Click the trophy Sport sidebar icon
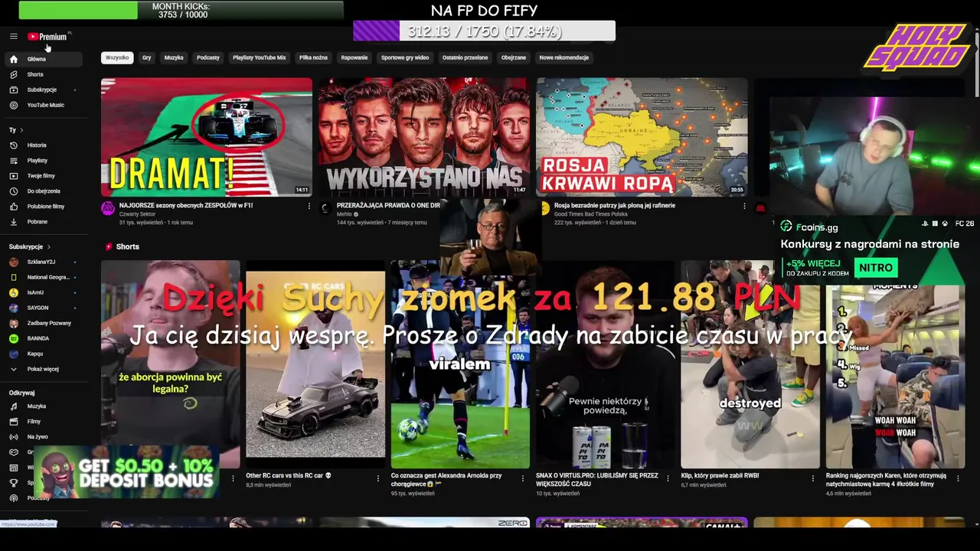This screenshot has height=551, width=980. (x=14, y=483)
